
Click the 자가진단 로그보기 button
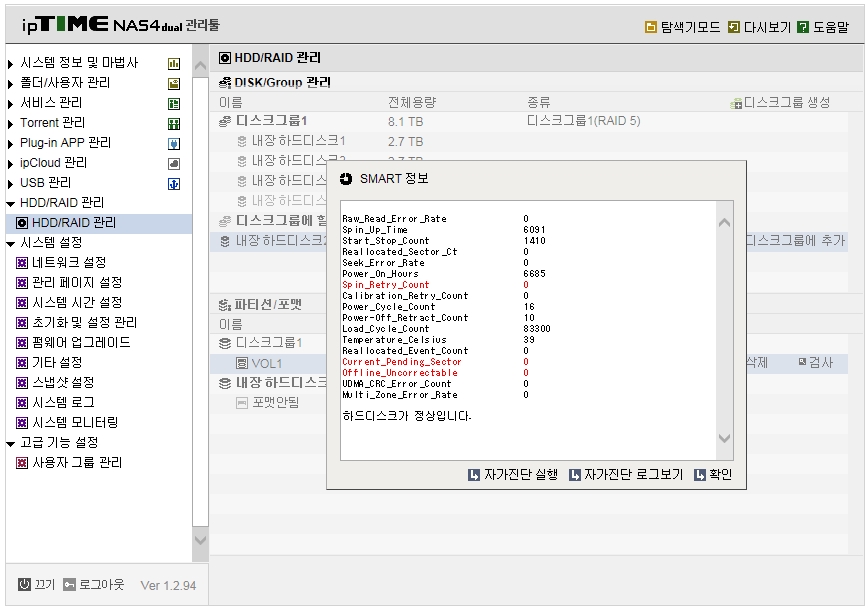click(627, 474)
